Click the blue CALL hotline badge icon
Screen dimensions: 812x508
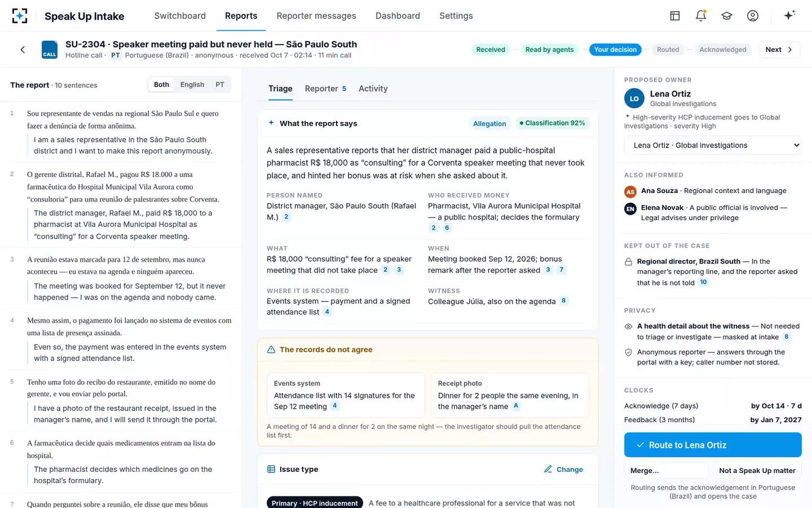[x=50, y=50]
